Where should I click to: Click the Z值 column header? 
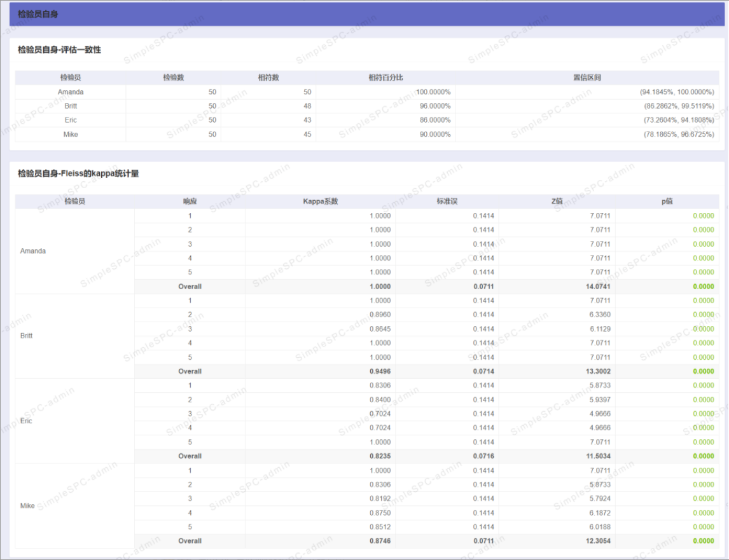tap(557, 201)
